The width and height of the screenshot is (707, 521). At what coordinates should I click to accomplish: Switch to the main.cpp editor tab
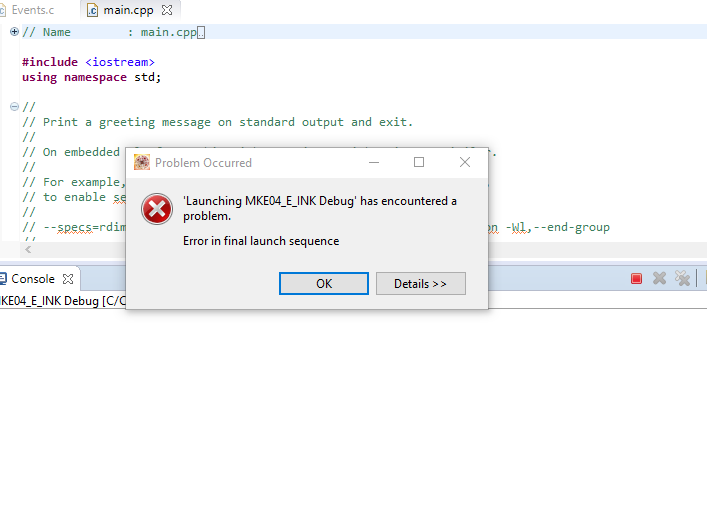tap(129, 10)
